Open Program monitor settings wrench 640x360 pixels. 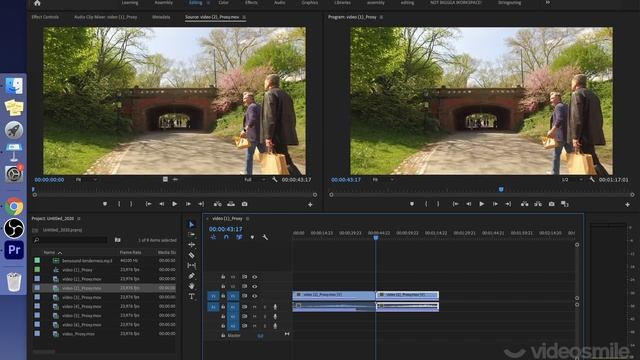tap(592, 180)
